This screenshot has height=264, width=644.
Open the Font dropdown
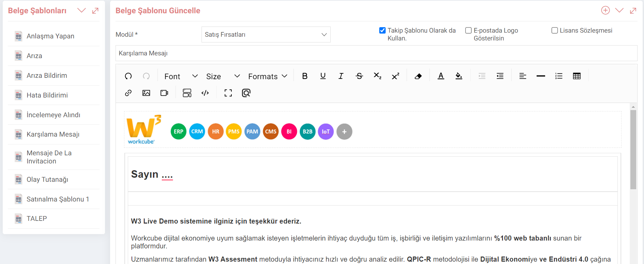[x=181, y=76]
